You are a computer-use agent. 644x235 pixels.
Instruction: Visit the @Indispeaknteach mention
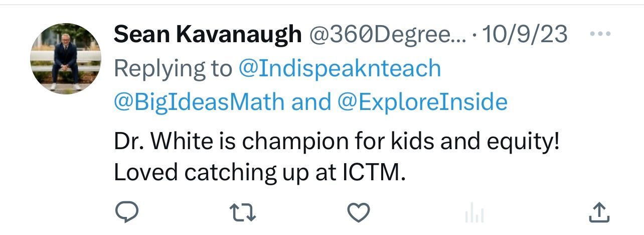(340, 69)
